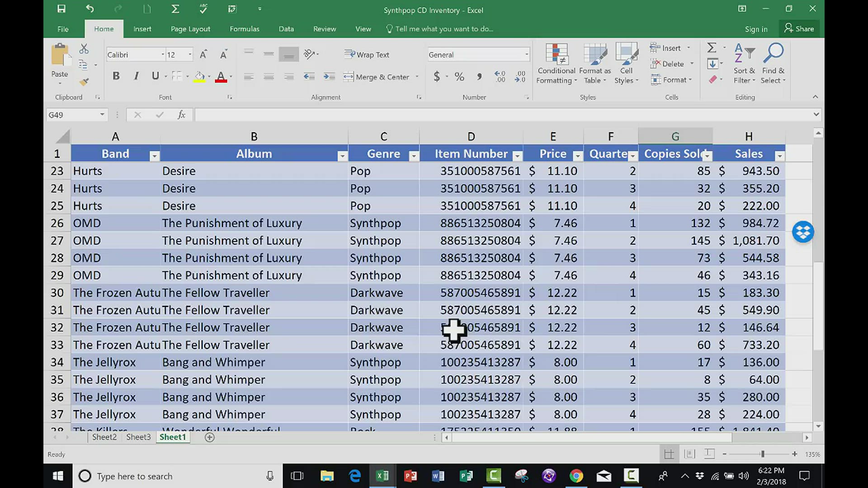This screenshot has width=868, height=488.
Task: Toggle middle vertical alignment
Action: coord(269,54)
